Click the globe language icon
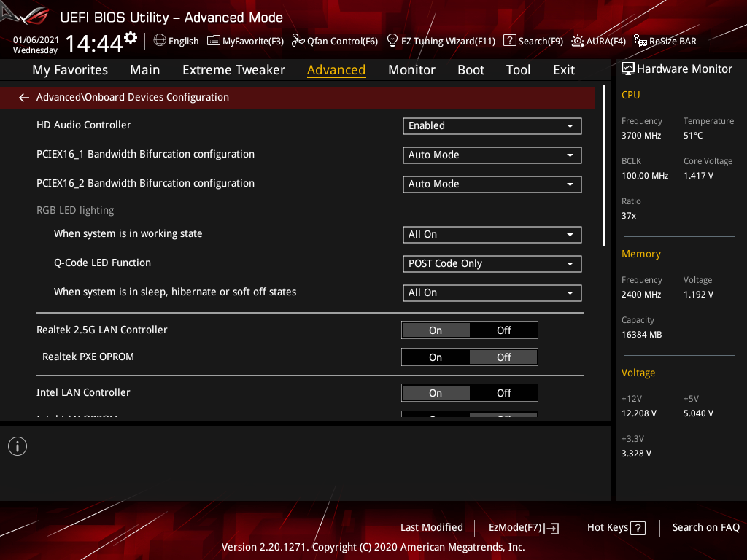The height and width of the screenshot is (560, 747). click(x=160, y=41)
